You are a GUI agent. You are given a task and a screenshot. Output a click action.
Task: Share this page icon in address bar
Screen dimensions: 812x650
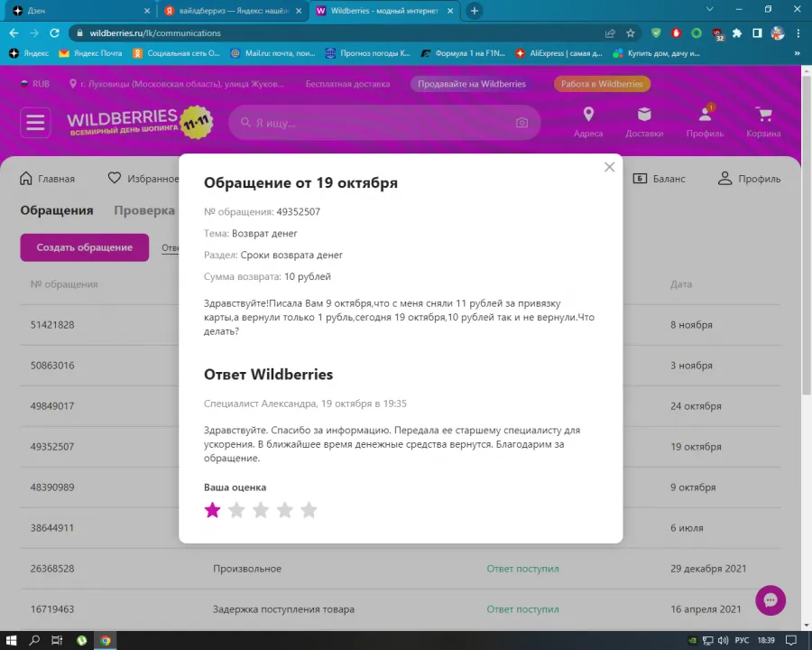(x=610, y=33)
